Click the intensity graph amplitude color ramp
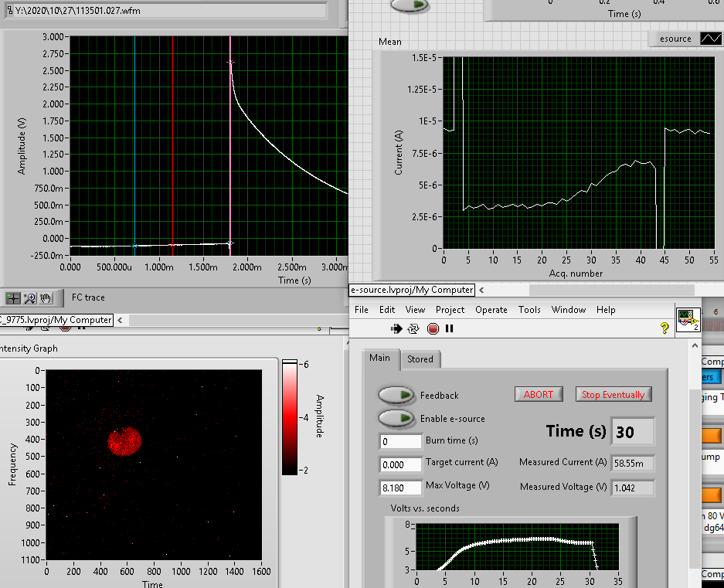724x588 pixels. (x=289, y=416)
